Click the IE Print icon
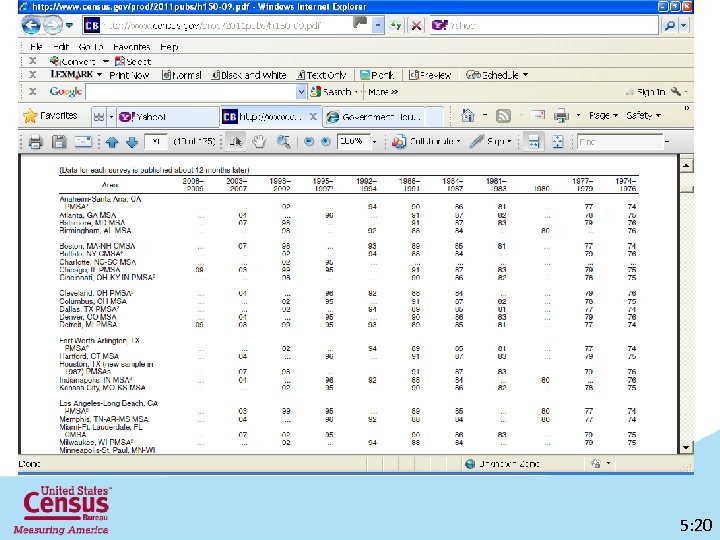720x540 pixels. 561,116
